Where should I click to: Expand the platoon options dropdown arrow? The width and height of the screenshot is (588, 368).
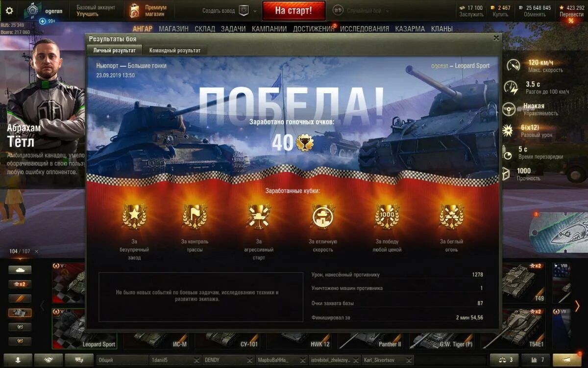(x=255, y=10)
